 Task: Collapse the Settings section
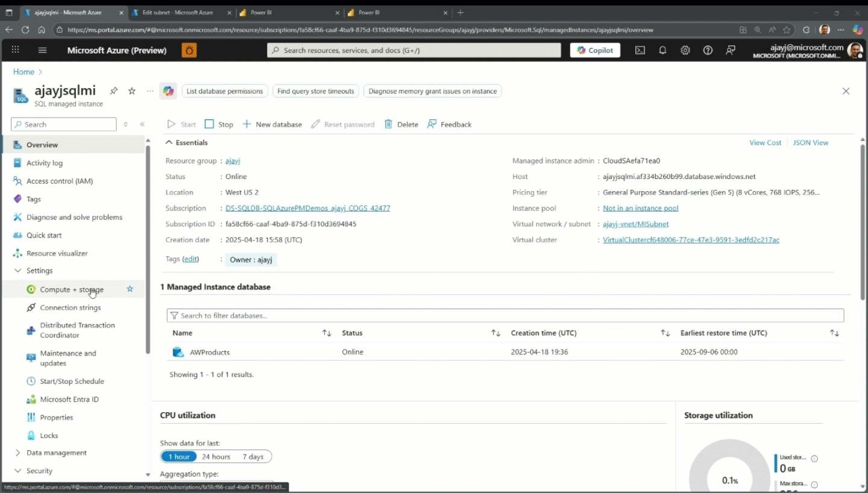click(x=40, y=271)
